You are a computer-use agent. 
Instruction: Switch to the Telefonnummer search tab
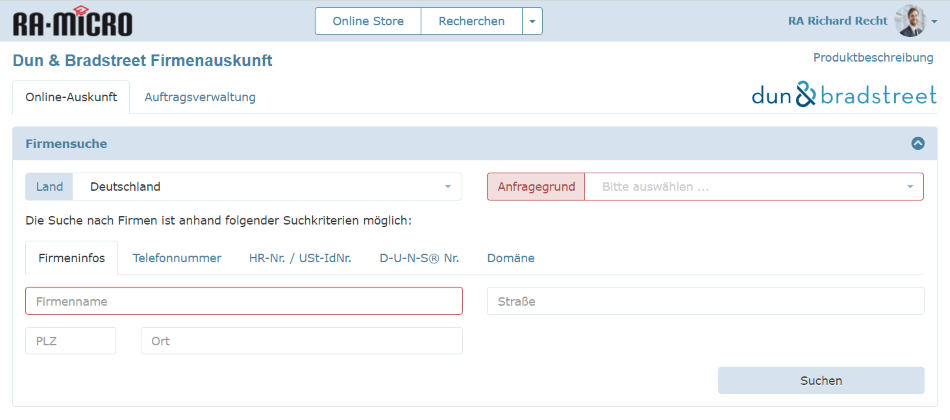177,258
